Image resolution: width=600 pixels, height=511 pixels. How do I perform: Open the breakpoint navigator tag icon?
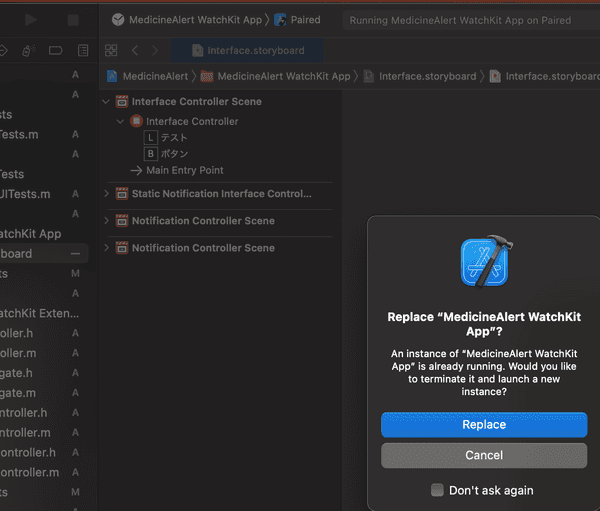point(56,50)
